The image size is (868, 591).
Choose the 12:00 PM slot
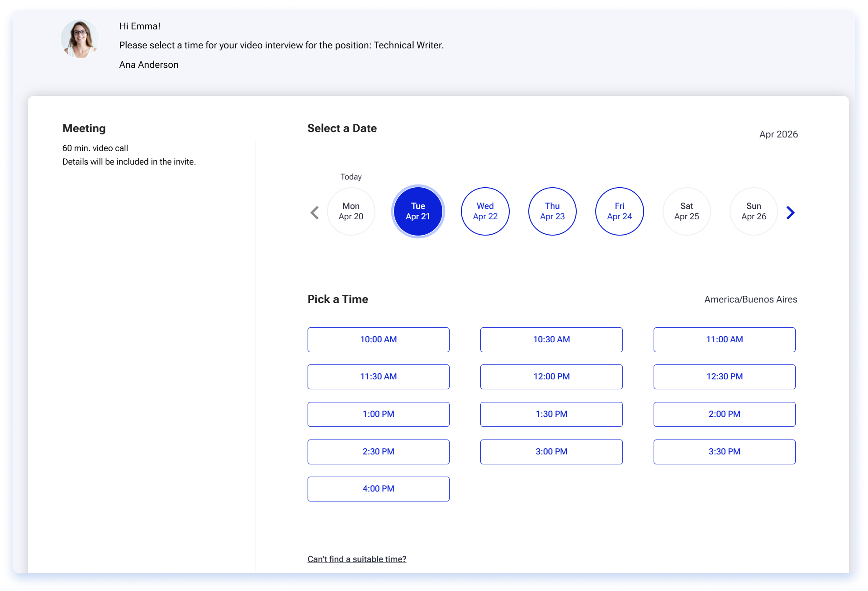click(x=551, y=377)
